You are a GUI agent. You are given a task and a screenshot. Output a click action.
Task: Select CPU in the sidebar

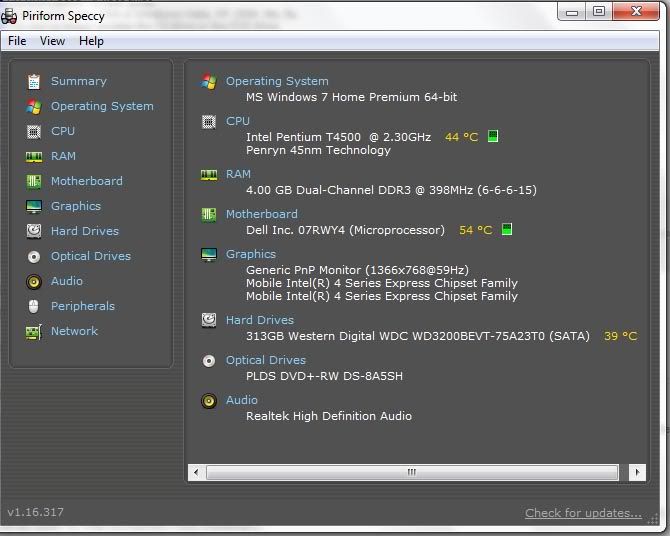[x=63, y=131]
